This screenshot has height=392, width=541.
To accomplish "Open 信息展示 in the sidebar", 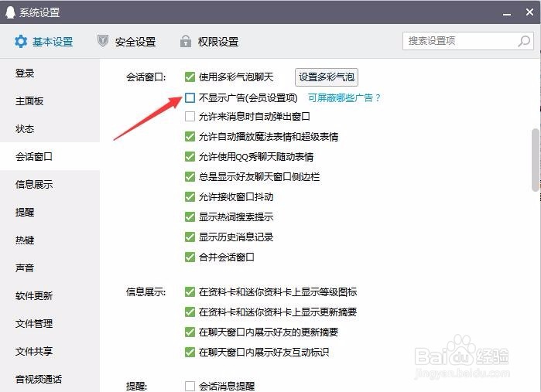I will tap(50, 185).
